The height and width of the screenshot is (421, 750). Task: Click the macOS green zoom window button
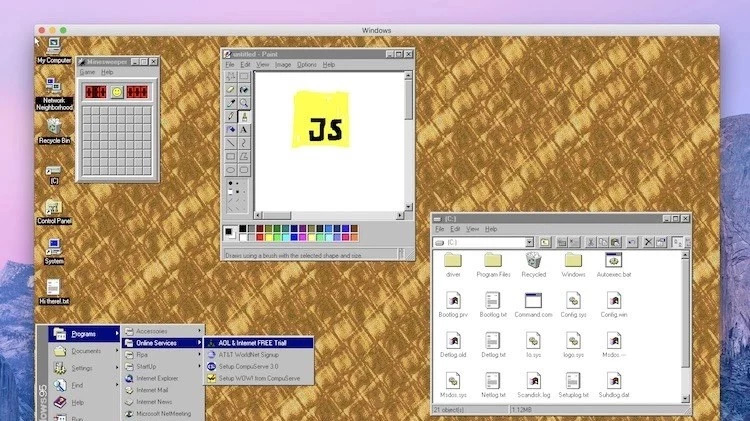(63, 30)
